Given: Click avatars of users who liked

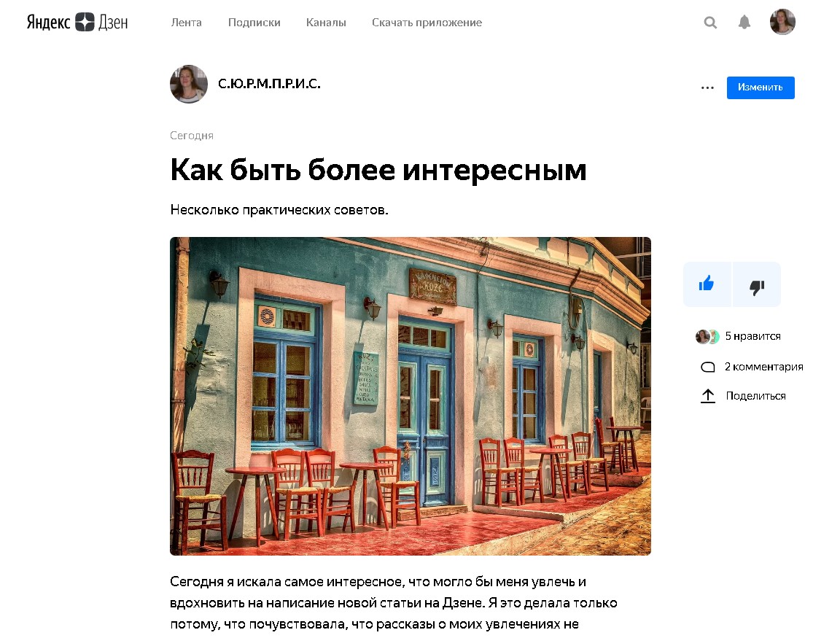Looking at the screenshot, I should 707,336.
